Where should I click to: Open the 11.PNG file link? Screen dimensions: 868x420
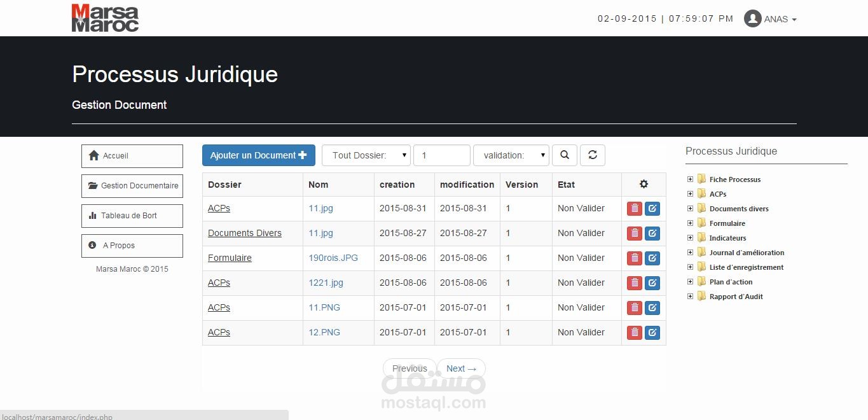pos(324,307)
